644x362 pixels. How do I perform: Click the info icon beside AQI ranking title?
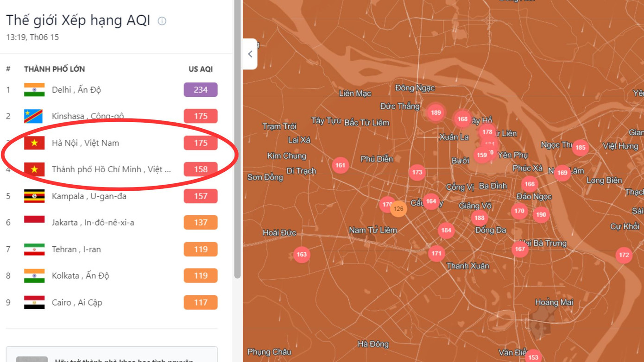tap(162, 21)
